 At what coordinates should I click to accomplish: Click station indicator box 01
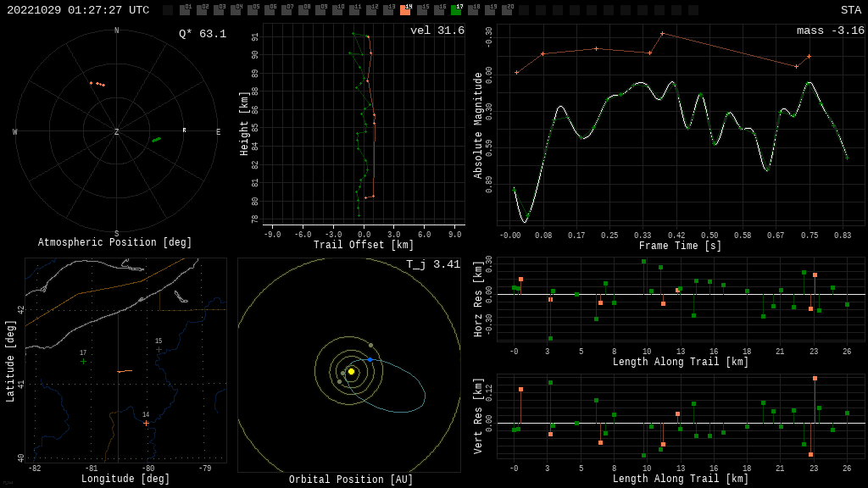point(185,10)
